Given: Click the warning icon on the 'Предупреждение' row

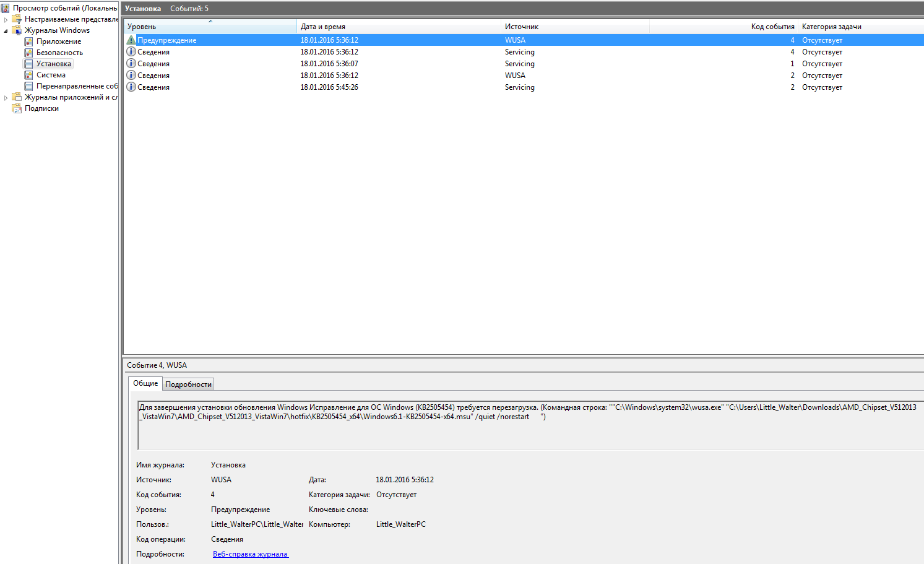Looking at the screenshot, I should (x=131, y=40).
